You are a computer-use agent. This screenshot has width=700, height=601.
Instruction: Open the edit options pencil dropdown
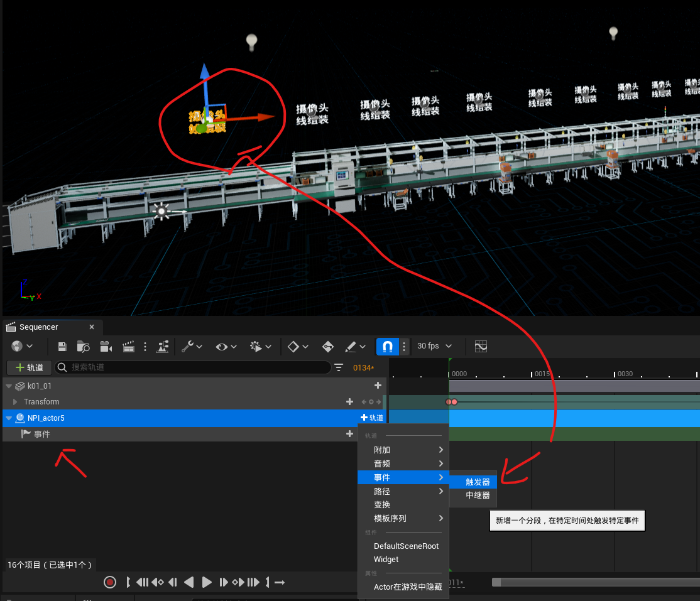click(x=356, y=346)
